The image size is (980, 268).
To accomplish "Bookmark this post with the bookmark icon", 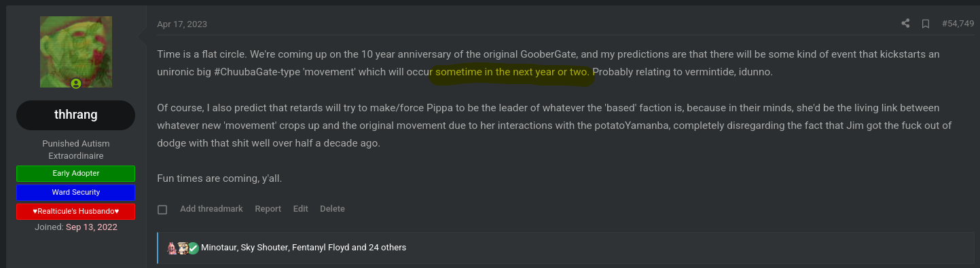I will click(925, 24).
